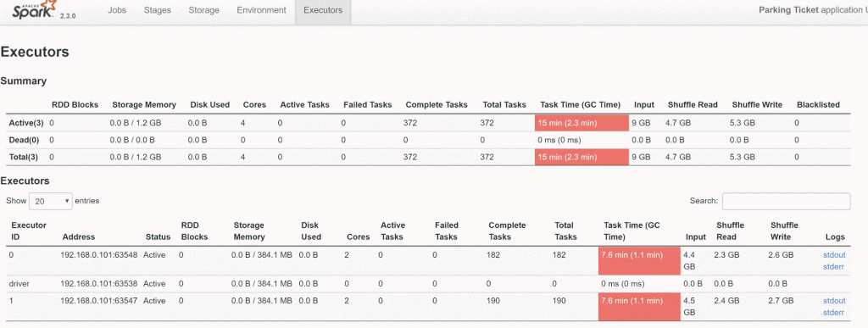Click executor 1 shuffle write 2.7 GB
This screenshot has height=328, width=868.
pos(781,301)
